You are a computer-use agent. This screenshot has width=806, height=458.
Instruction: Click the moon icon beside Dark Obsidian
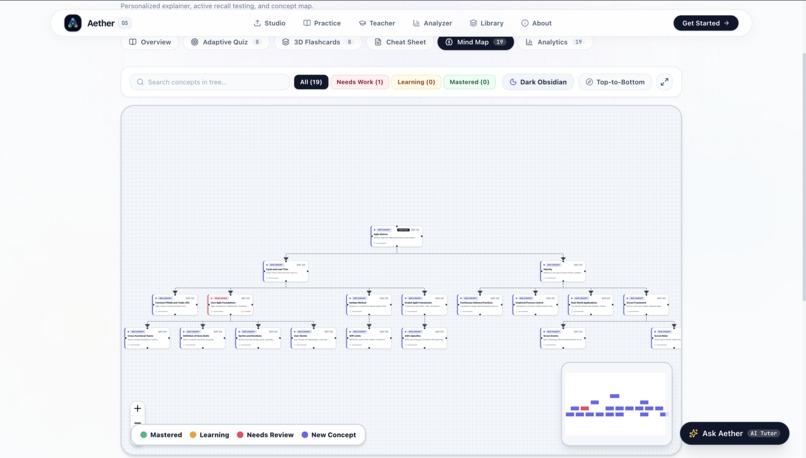(512, 82)
